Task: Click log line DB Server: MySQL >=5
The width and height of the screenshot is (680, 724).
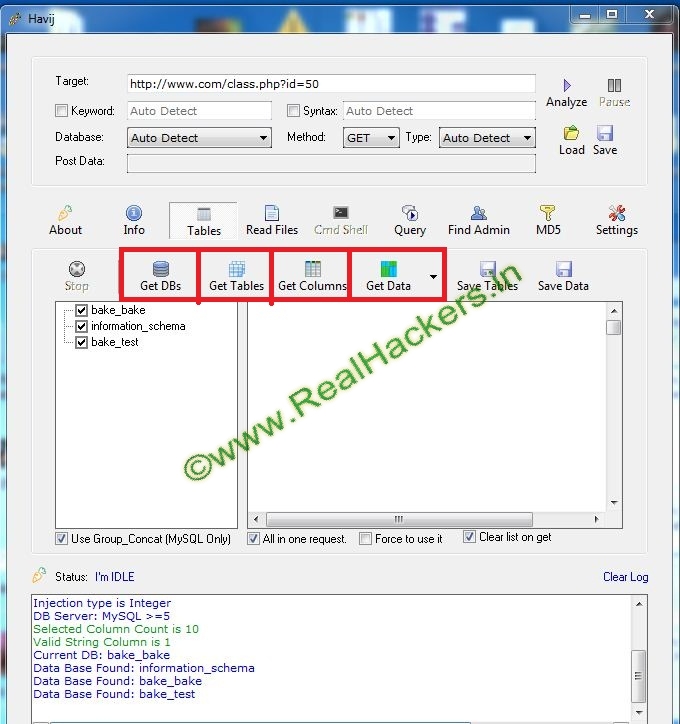Action: [102, 615]
